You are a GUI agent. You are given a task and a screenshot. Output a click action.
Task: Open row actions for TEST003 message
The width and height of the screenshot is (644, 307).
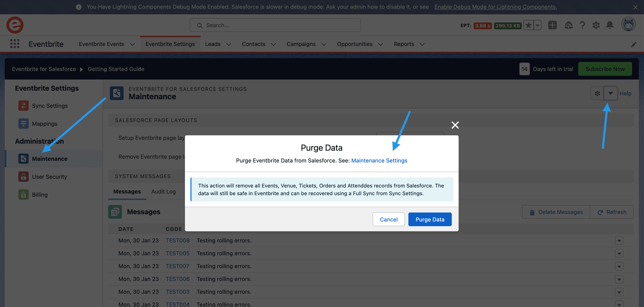coord(619,292)
